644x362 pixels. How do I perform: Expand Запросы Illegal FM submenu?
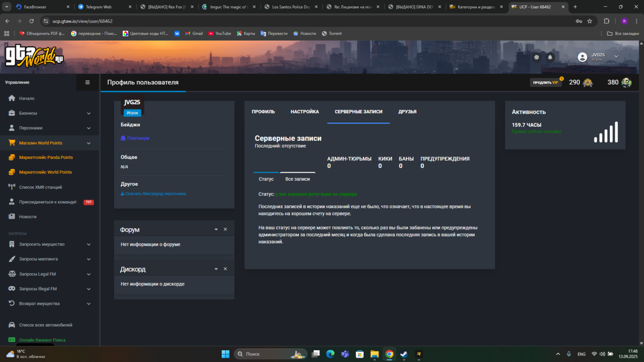point(89,289)
